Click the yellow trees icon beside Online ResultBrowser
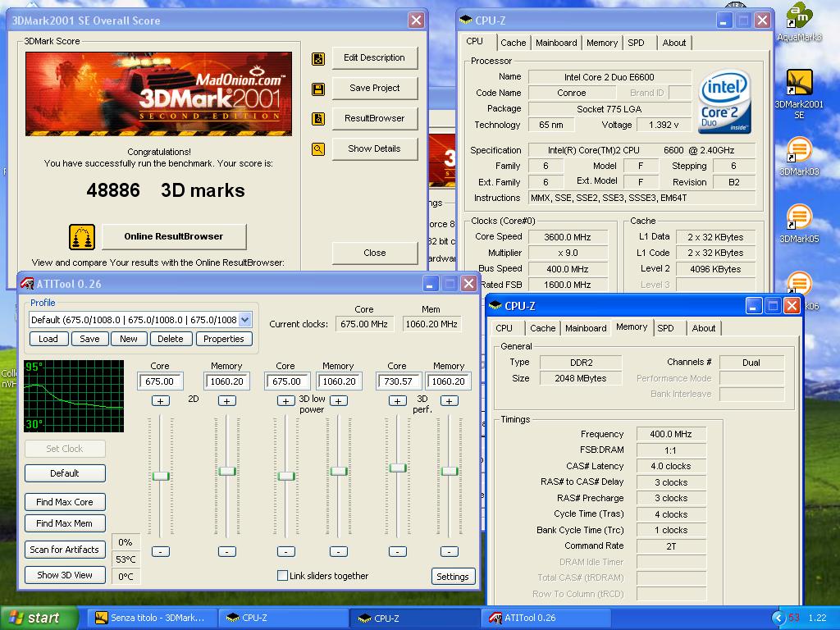This screenshot has height=630, width=840. point(82,237)
